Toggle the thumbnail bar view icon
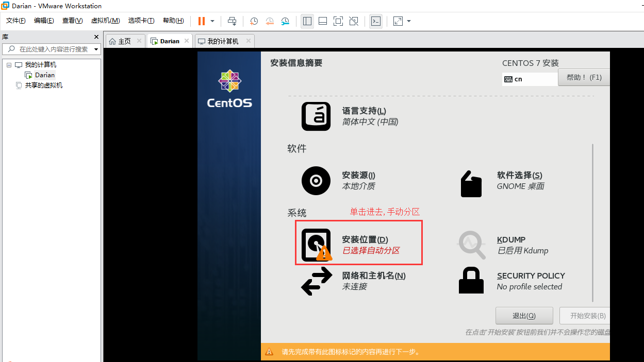This screenshot has width=644, height=362. point(323,21)
